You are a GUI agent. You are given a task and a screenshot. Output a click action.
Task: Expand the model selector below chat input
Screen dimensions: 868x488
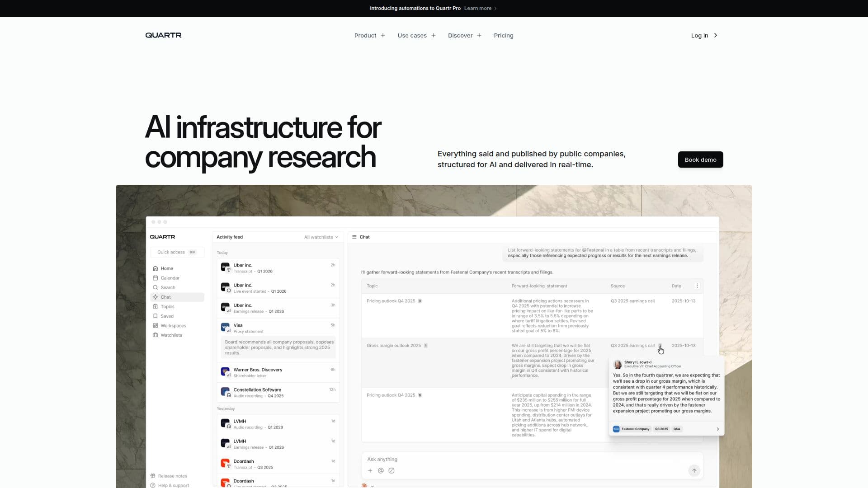(368, 485)
